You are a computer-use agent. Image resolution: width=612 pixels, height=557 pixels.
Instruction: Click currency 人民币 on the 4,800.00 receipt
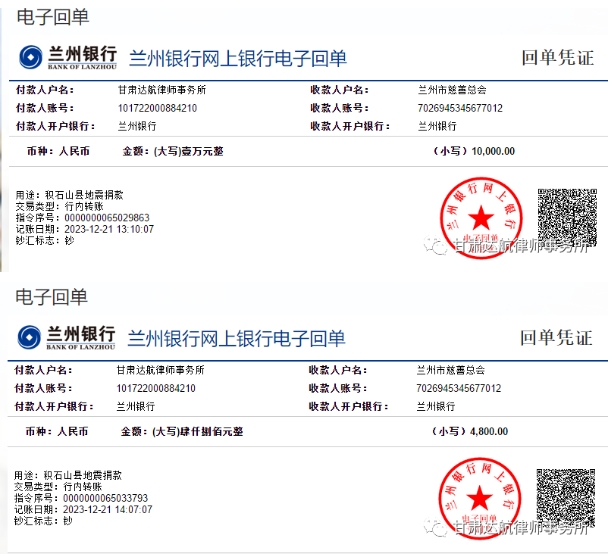pyautogui.click(x=73, y=431)
